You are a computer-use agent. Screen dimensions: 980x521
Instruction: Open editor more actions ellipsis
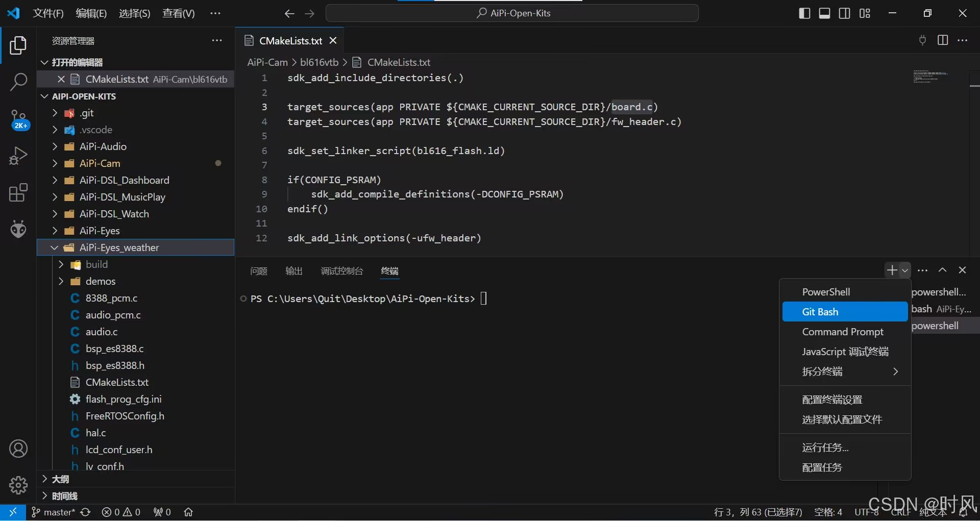tap(963, 40)
